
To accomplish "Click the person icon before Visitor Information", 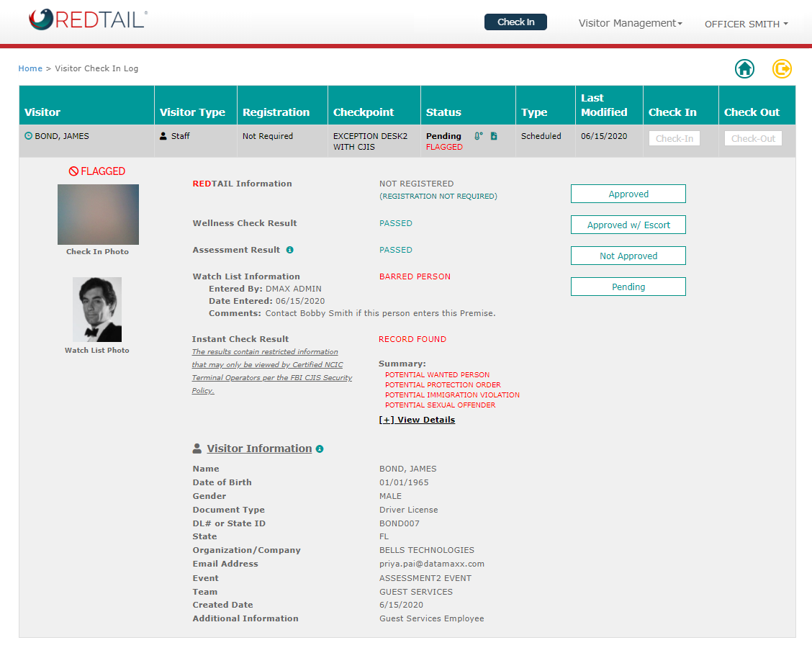I will point(197,449).
